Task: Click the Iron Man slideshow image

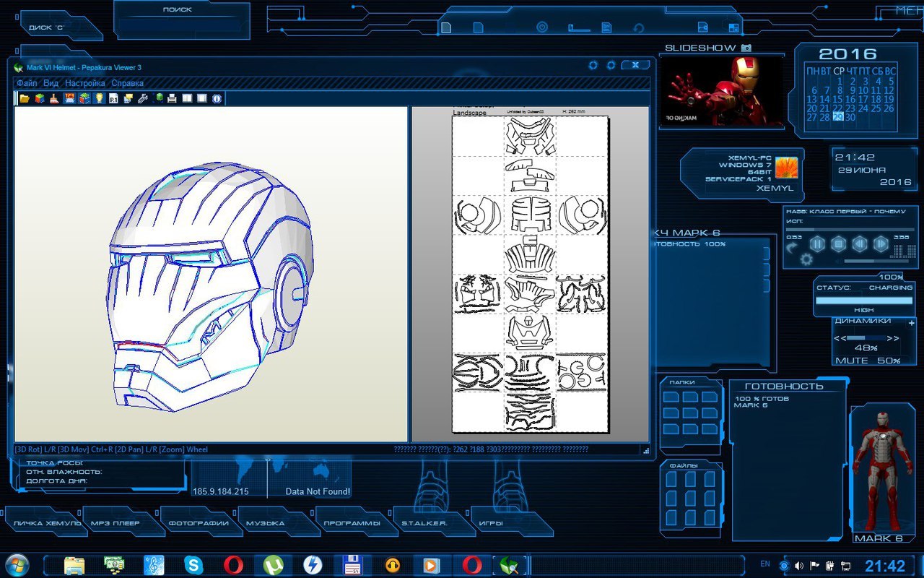Action: tap(721, 91)
